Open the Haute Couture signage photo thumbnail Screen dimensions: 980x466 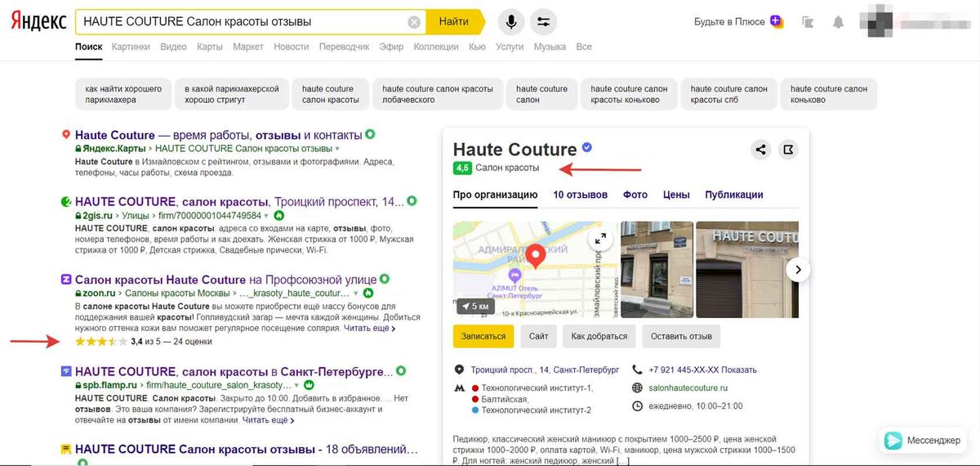pyautogui.click(x=746, y=269)
